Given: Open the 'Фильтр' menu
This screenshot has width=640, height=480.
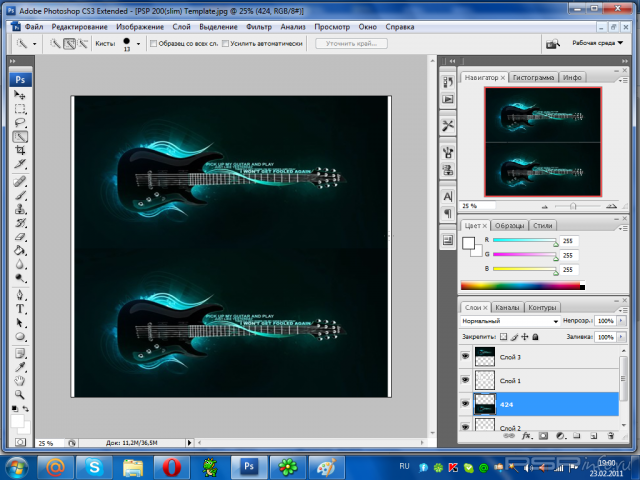Looking at the screenshot, I should coord(258,26).
